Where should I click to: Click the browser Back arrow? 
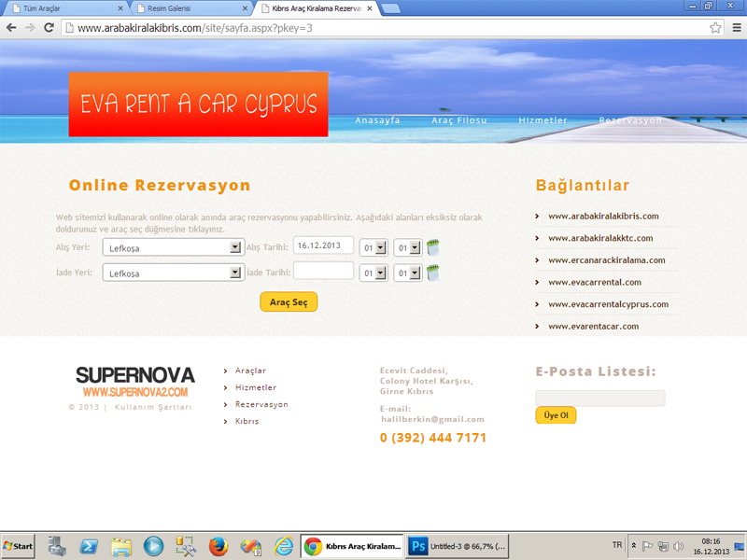point(11,28)
